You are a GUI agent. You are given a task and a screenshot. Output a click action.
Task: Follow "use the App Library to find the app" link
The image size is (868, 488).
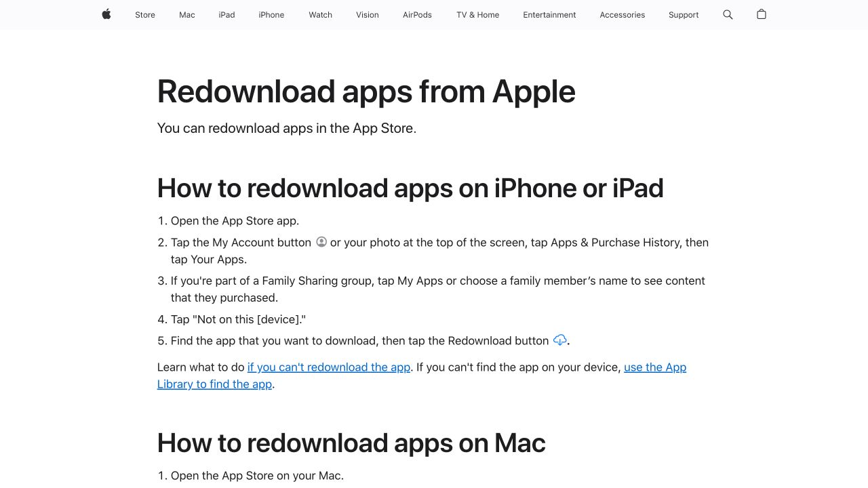click(x=422, y=375)
